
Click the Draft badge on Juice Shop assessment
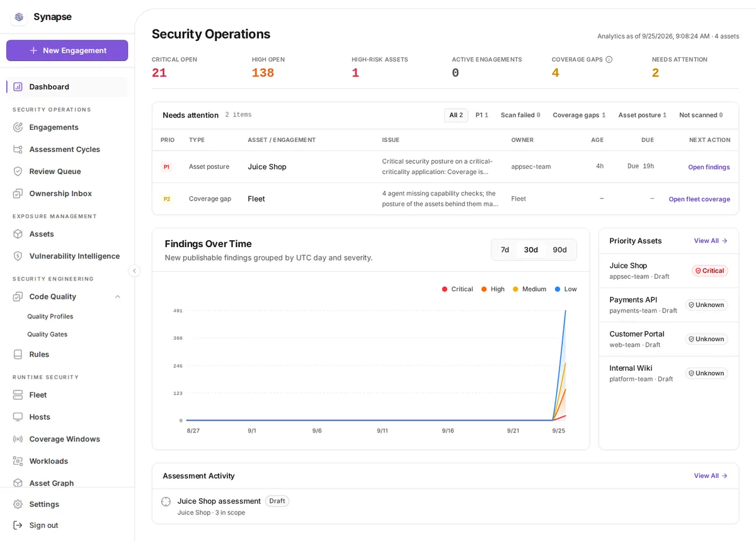tap(277, 501)
